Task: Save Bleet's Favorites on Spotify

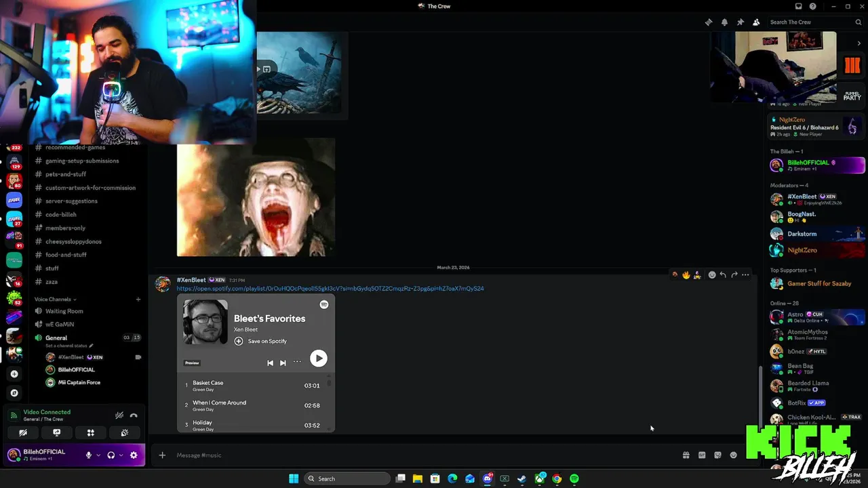Action: coord(261,341)
